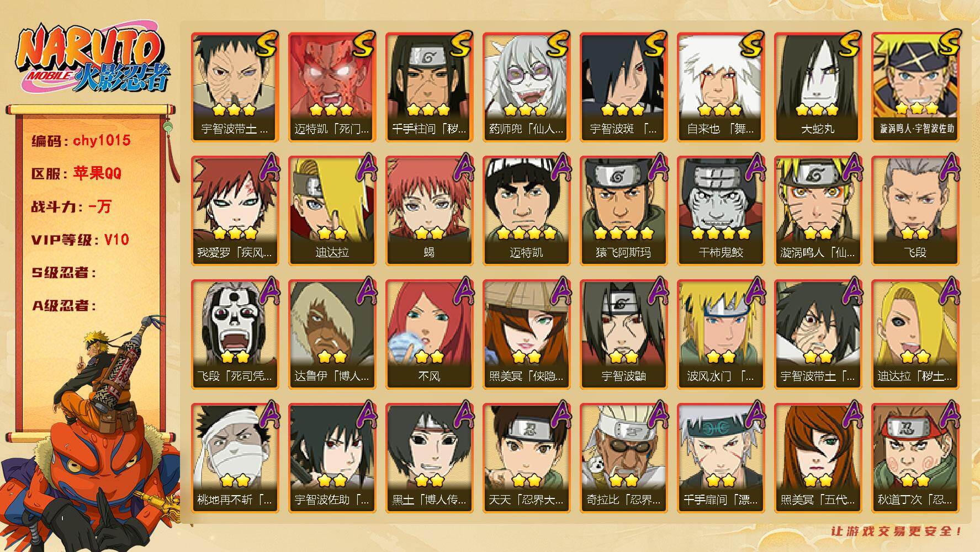Select the 不风 red-haired ninja card
980x552 pixels.
coord(429,334)
